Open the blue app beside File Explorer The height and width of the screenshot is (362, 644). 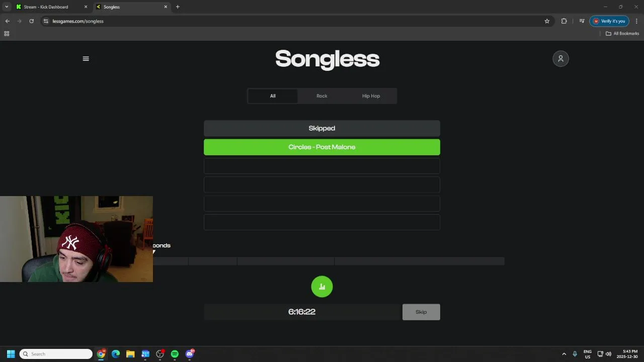(x=145, y=354)
